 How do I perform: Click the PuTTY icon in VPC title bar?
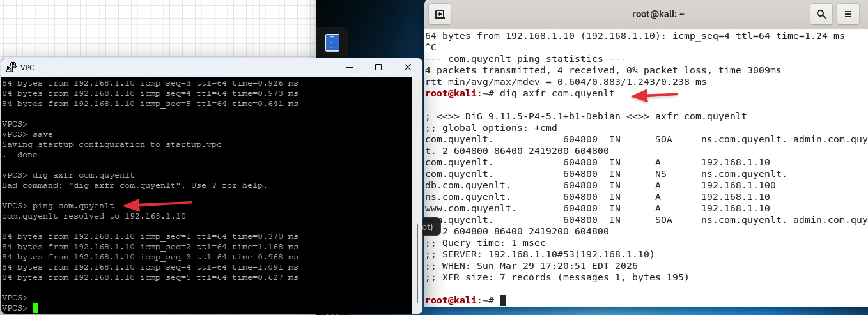click(10, 67)
